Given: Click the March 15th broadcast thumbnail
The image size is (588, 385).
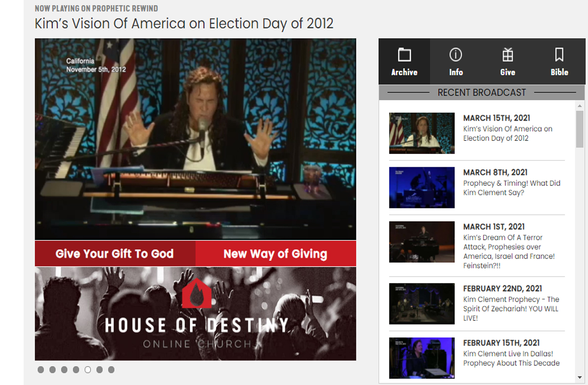Looking at the screenshot, I should (422, 133).
